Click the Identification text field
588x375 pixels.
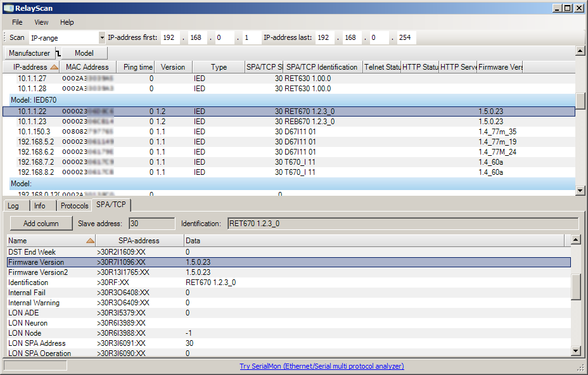[403, 224]
